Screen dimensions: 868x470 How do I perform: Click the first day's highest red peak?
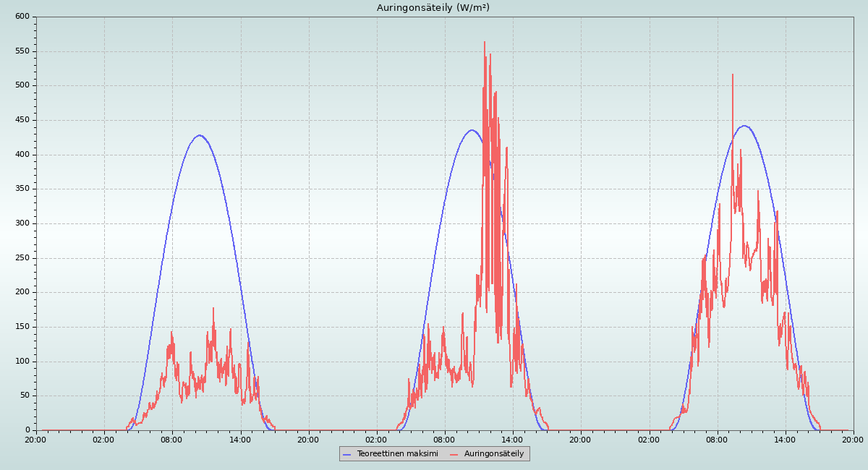point(213,309)
